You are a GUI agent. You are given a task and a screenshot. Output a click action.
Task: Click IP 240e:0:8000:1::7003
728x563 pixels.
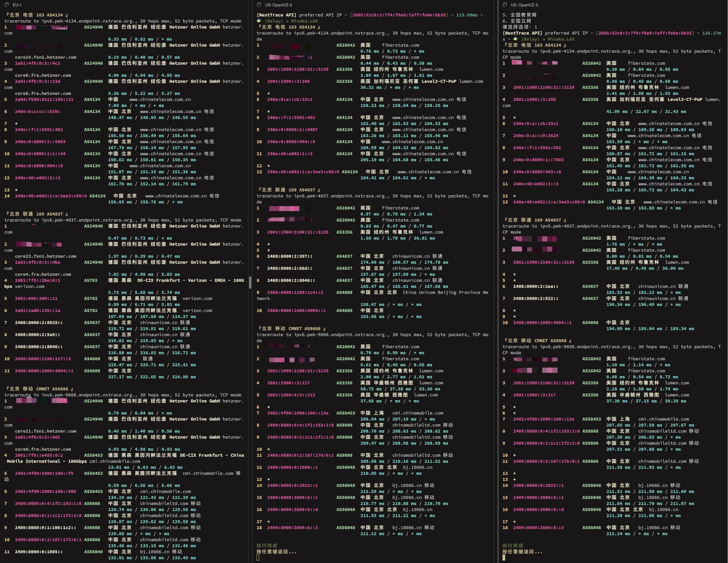tap(538, 160)
